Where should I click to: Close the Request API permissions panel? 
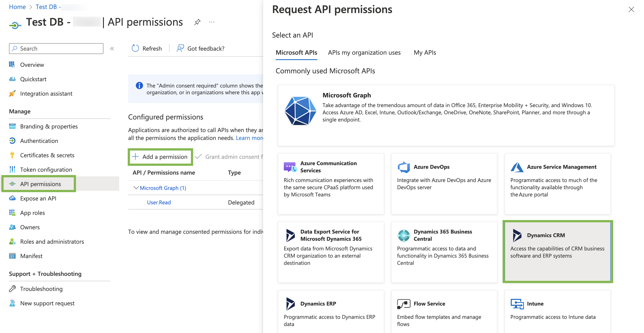(631, 9)
